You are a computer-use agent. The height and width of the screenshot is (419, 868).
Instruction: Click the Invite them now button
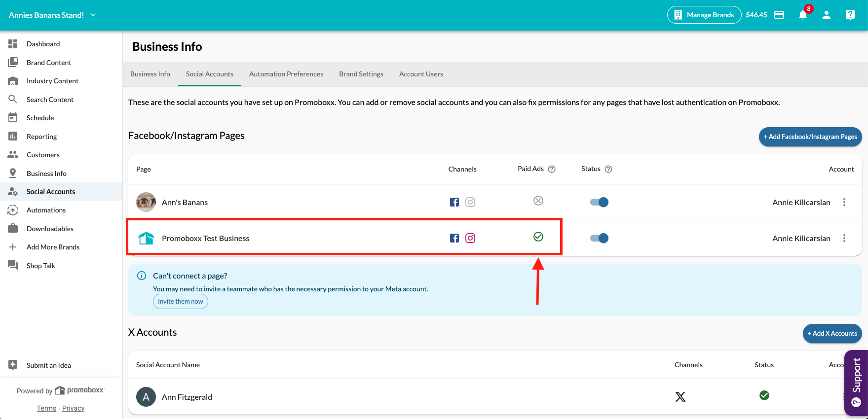pos(181,301)
